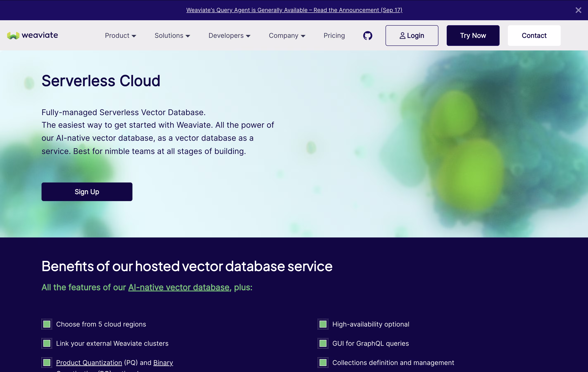This screenshot has height=372, width=588.
Task: Dismiss the announcement banner with X
Action: pyautogui.click(x=578, y=10)
